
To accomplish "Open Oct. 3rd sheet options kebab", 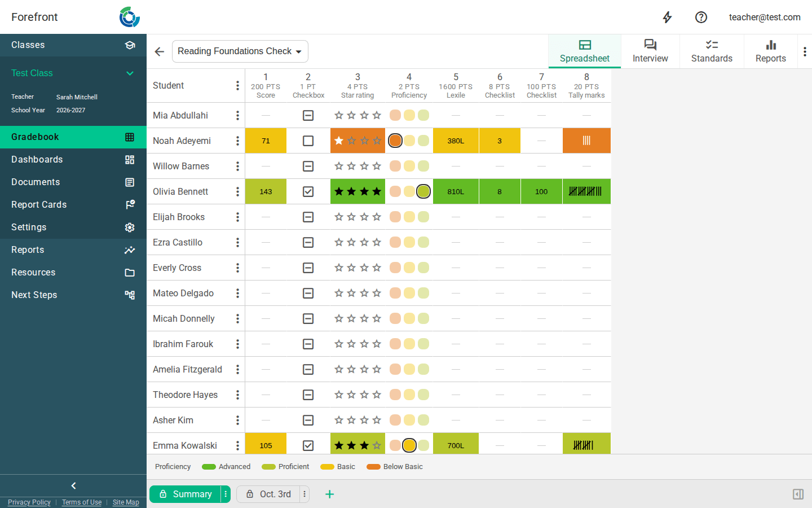I will click(304, 494).
